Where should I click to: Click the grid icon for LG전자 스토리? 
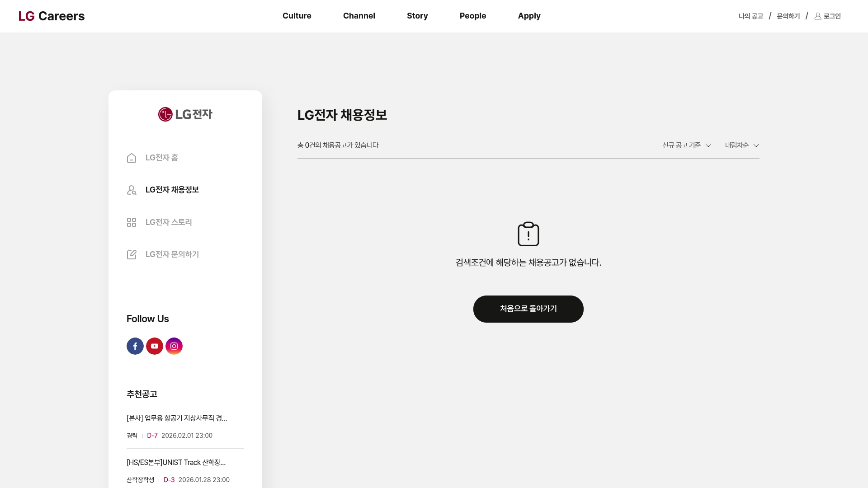coord(131,222)
